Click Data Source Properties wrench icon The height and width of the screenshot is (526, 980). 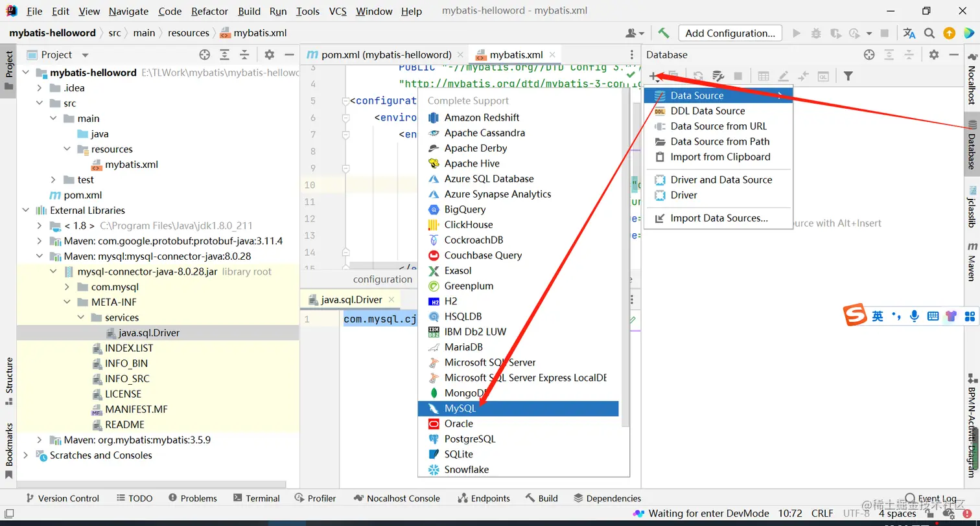click(718, 76)
